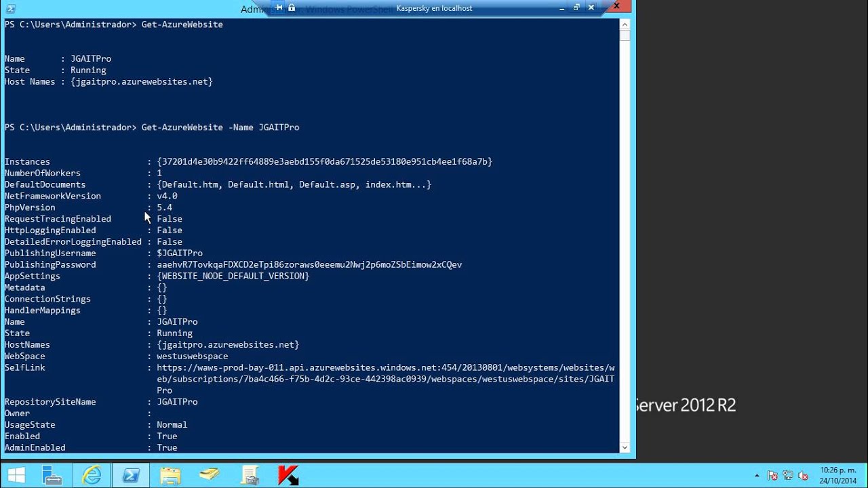Close the Kaspersky en localhost connection bar
Screen dimensions: 868x488
click(x=593, y=8)
